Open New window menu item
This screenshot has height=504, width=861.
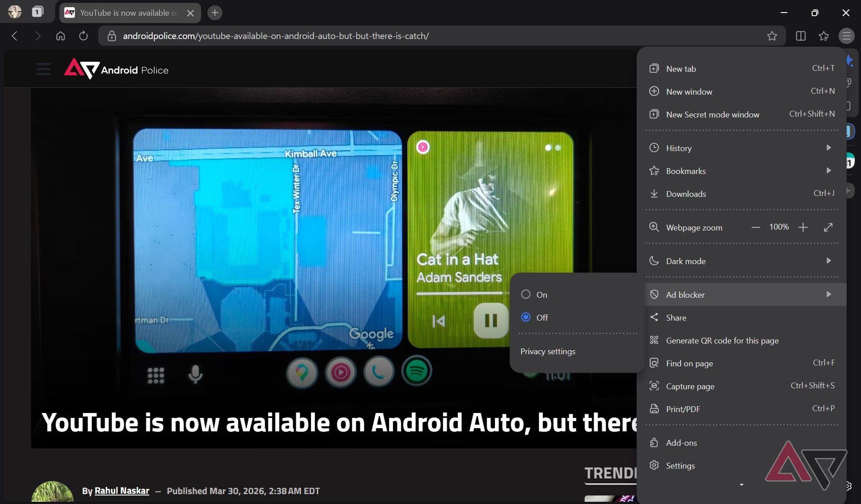[x=742, y=91]
